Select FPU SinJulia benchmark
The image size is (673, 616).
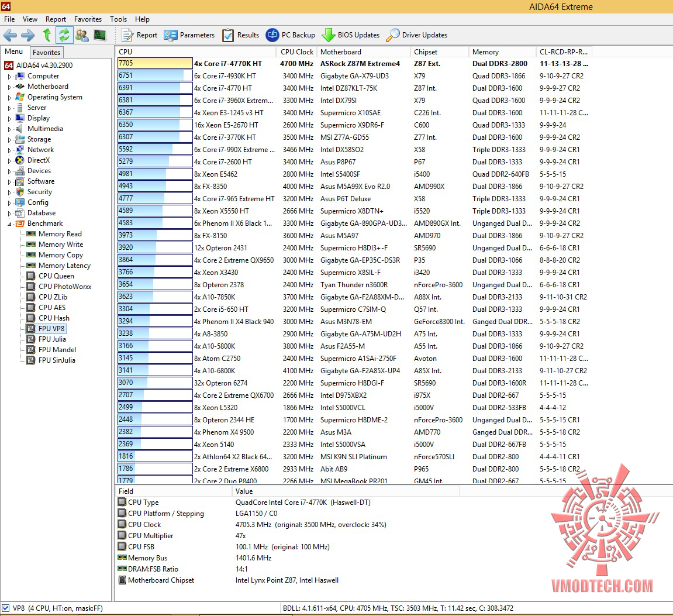pyautogui.click(x=57, y=360)
